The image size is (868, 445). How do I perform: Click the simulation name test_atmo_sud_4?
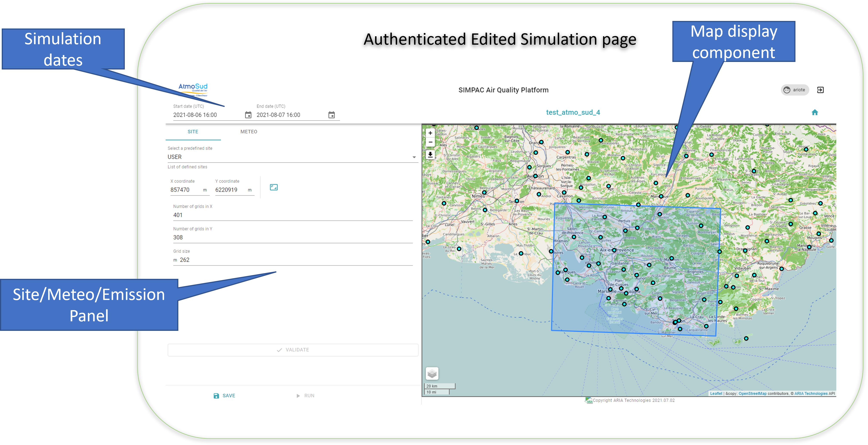tap(573, 112)
